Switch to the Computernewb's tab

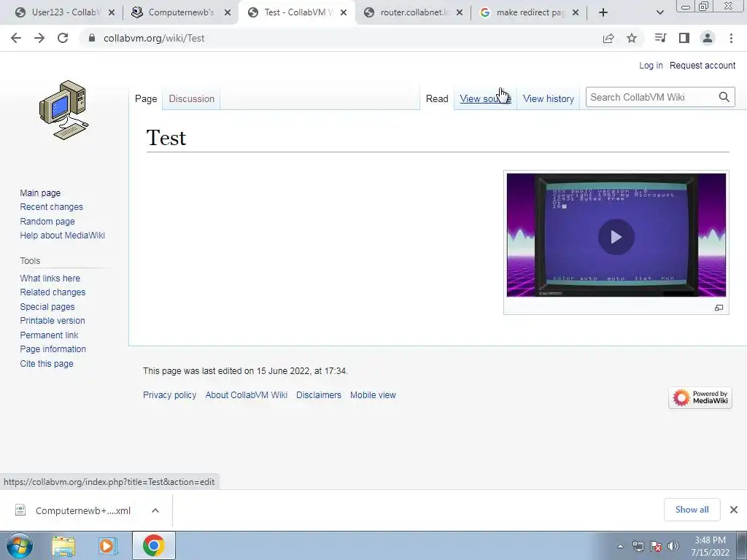(181, 12)
